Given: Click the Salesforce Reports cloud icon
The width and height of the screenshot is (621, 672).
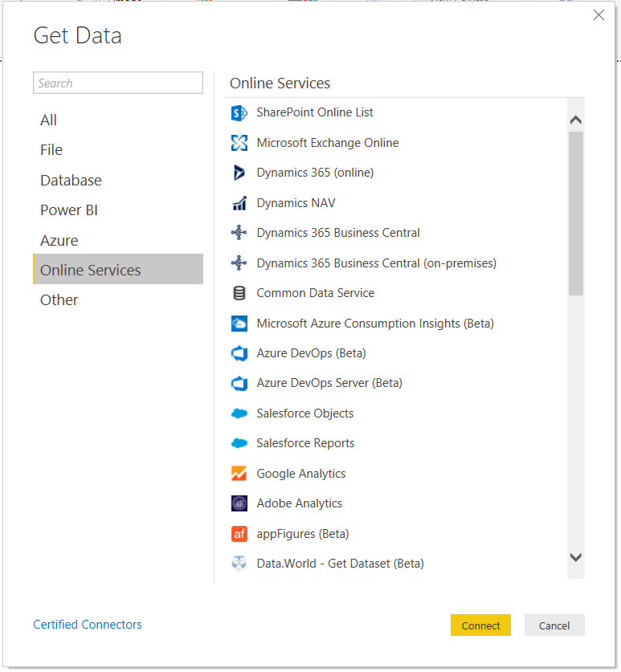Looking at the screenshot, I should pyautogui.click(x=239, y=443).
